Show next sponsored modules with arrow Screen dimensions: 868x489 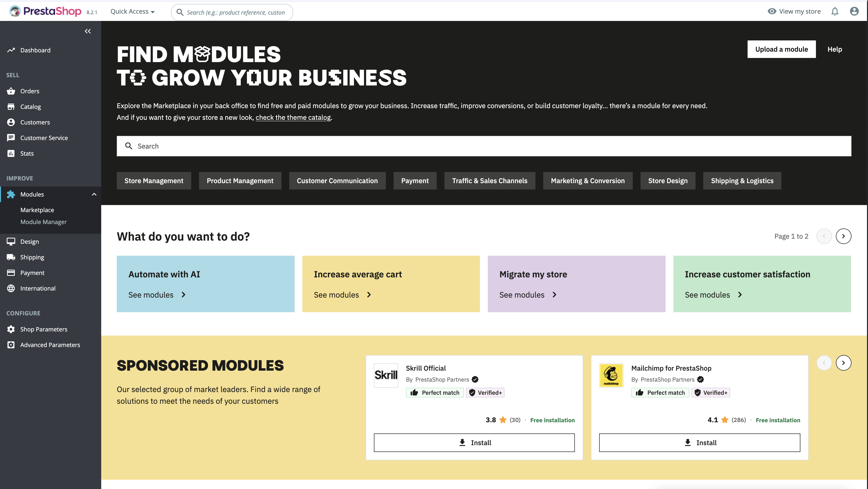843,363
